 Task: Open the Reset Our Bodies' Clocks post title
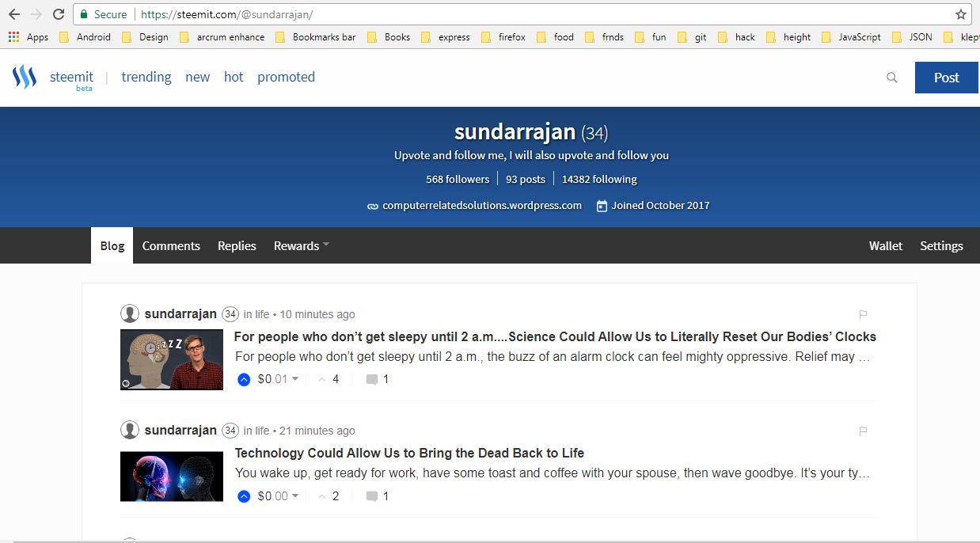click(x=555, y=337)
